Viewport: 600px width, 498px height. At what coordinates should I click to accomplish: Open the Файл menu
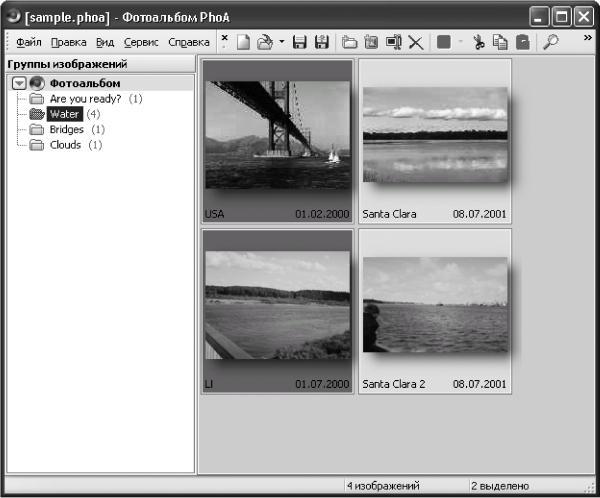pyautogui.click(x=29, y=42)
